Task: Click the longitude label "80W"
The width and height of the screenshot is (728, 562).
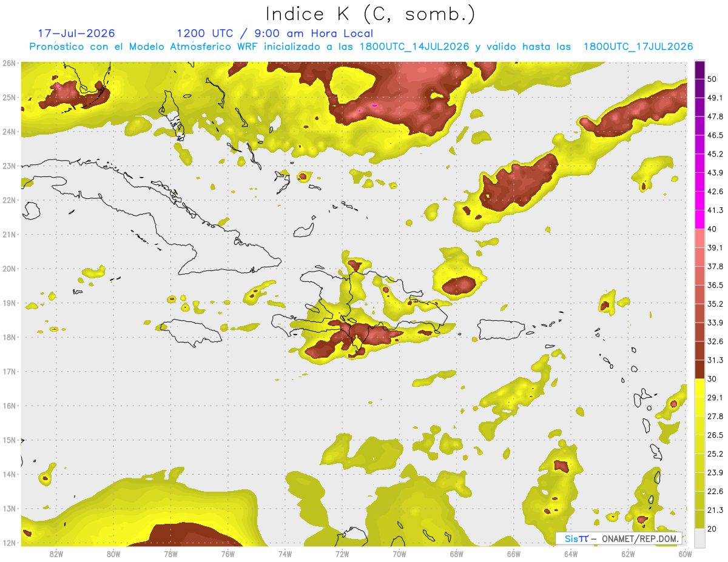Action: tap(113, 554)
